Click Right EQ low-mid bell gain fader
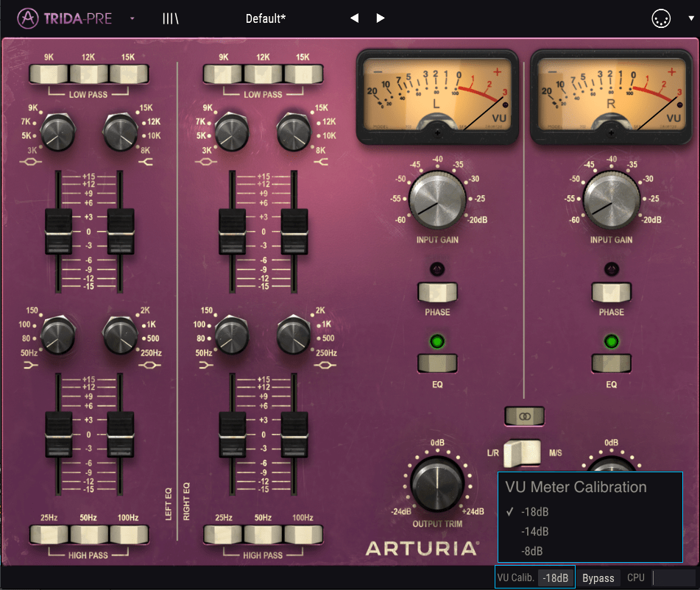Viewport: 700px width, 590px height. (294, 434)
